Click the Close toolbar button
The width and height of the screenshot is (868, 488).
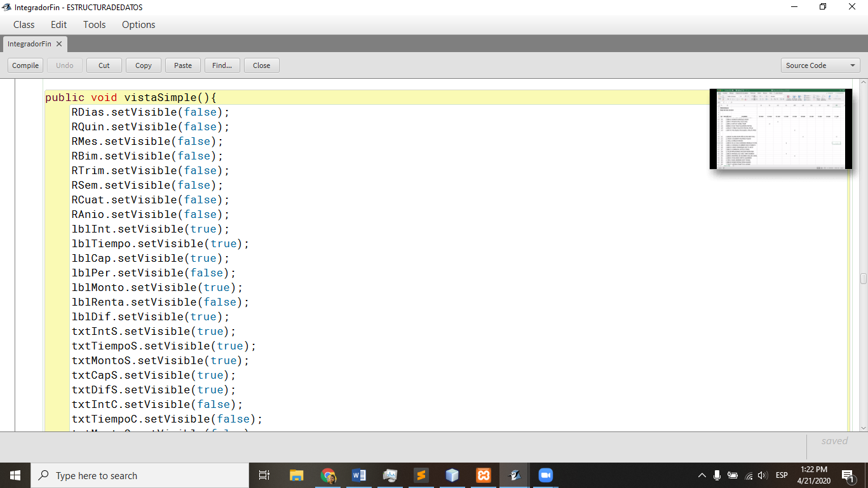[262, 65]
